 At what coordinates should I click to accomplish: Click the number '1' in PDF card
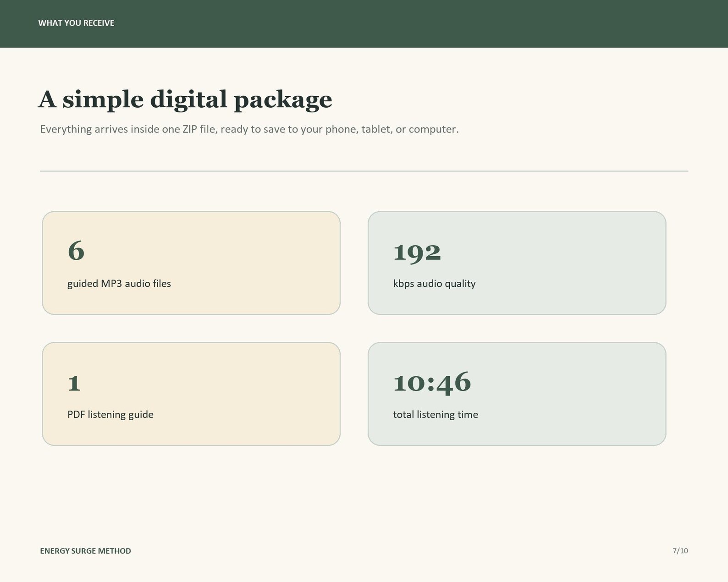click(74, 383)
